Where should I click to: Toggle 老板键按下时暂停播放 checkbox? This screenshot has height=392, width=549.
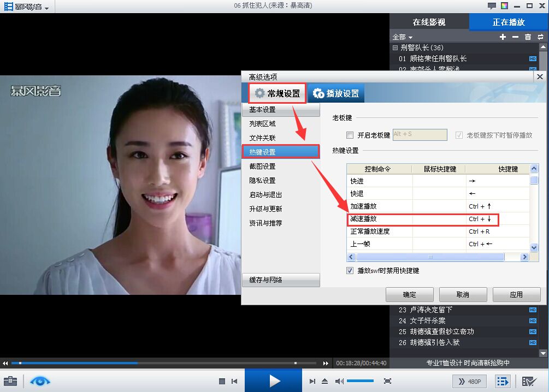point(459,135)
